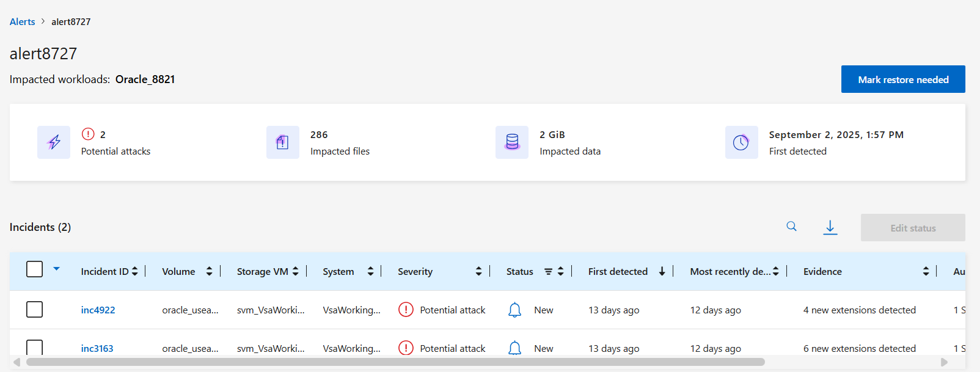
Task: Click the Mark restore needed button
Action: click(x=902, y=79)
